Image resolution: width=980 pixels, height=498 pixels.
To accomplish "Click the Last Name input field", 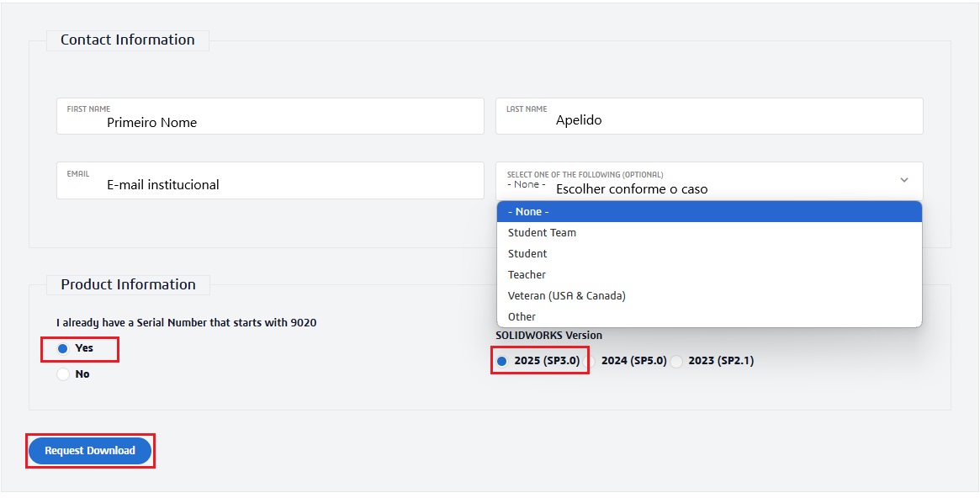I will pyautogui.click(x=708, y=117).
